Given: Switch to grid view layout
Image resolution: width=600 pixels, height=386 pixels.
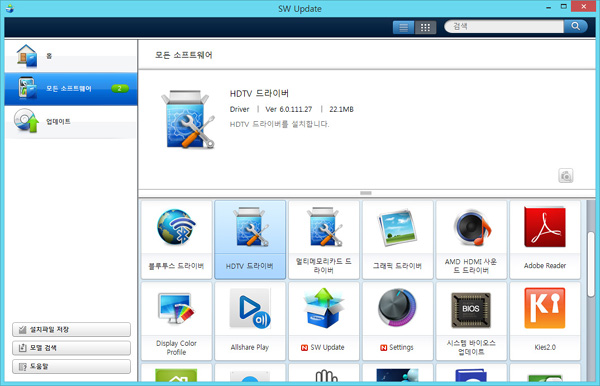Looking at the screenshot, I should [425, 27].
